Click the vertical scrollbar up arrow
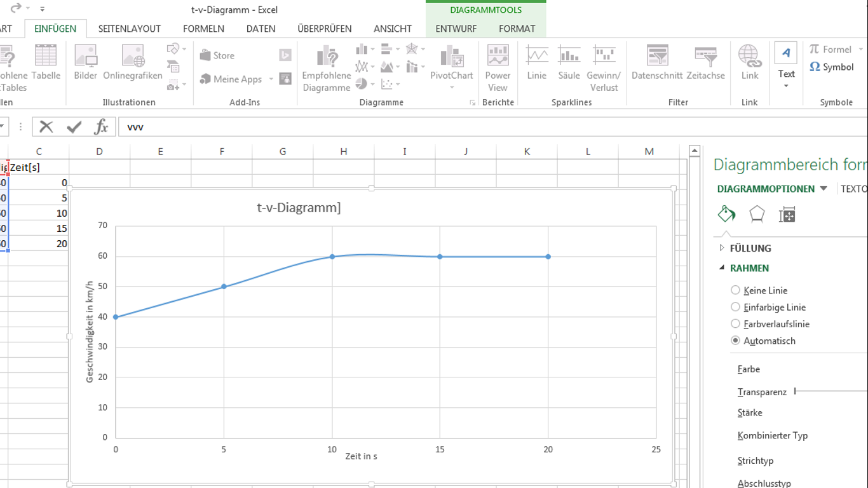 tap(695, 151)
